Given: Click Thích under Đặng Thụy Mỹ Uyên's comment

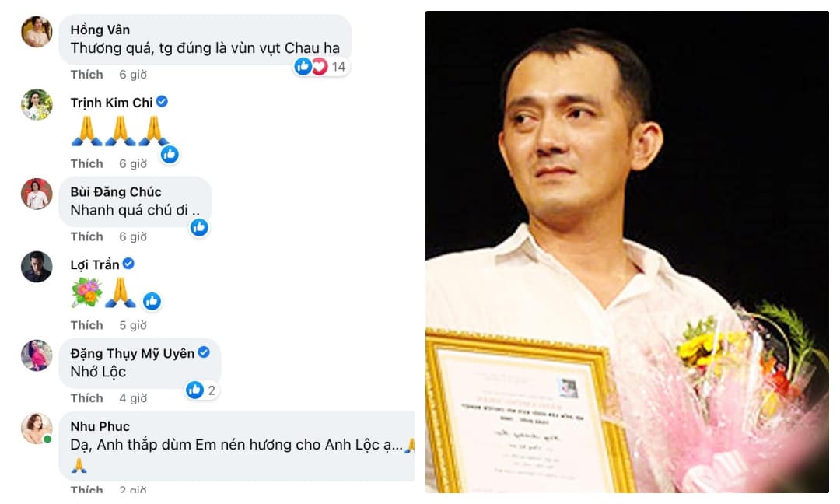Looking at the screenshot, I should [87, 398].
